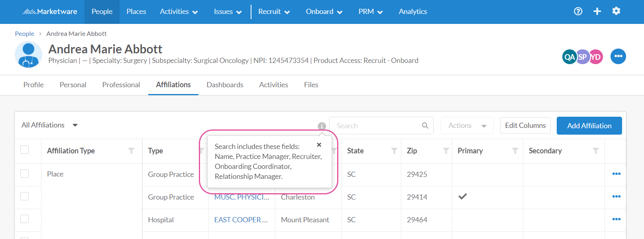Click the Edit Columns button
644x239 pixels.
[x=525, y=125]
